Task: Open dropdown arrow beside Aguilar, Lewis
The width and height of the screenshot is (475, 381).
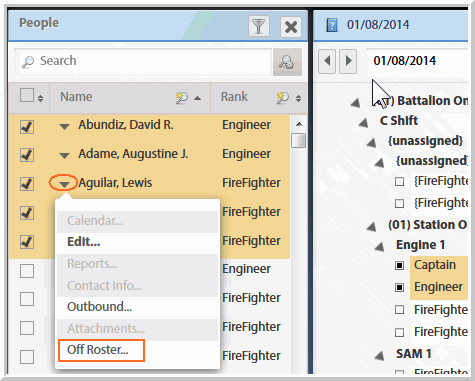Action: [x=64, y=184]
